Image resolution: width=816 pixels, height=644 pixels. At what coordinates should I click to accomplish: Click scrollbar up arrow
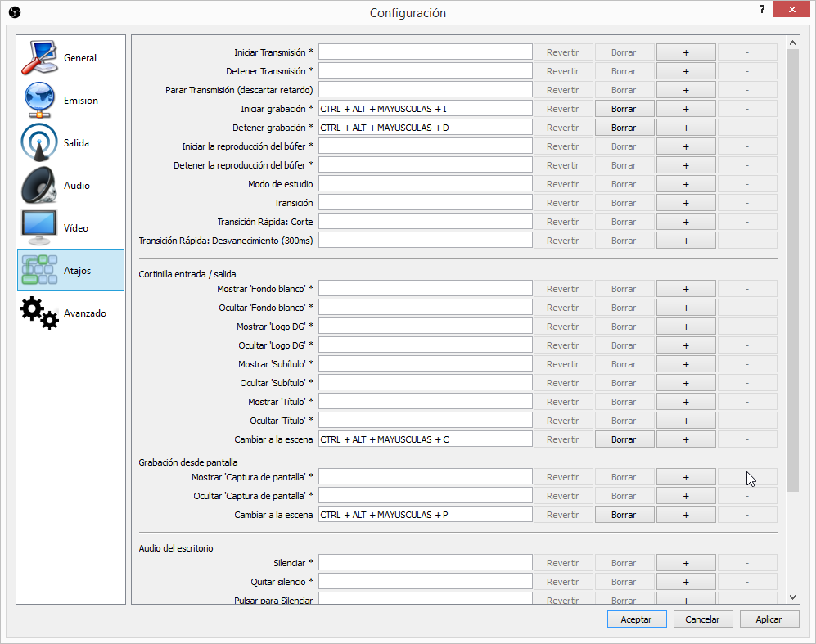[792, 43]
